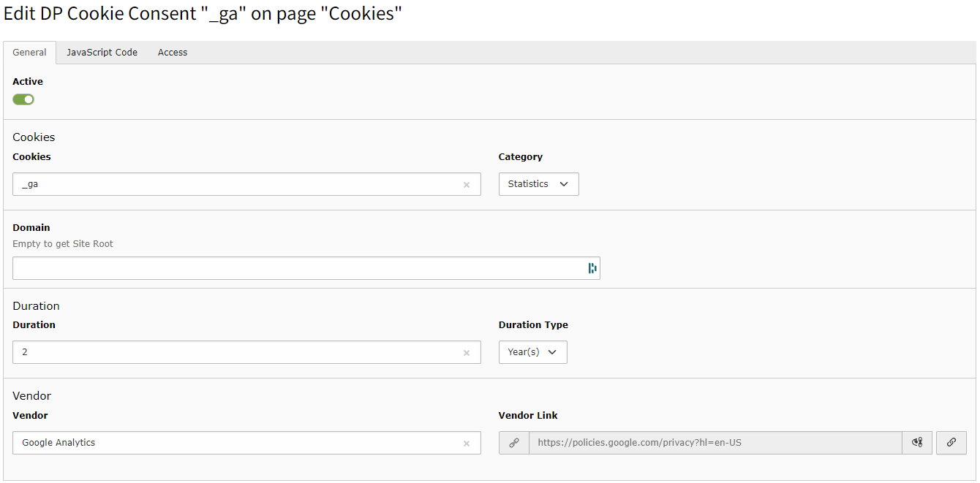Toggle the link details icon beside Vendor Link

(917, 443)
